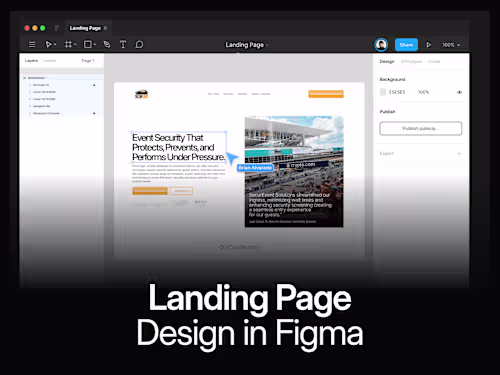The width and height of the screenshot is (500, 375).
Task: Start presentation with play icon
Action: [429, 45]
